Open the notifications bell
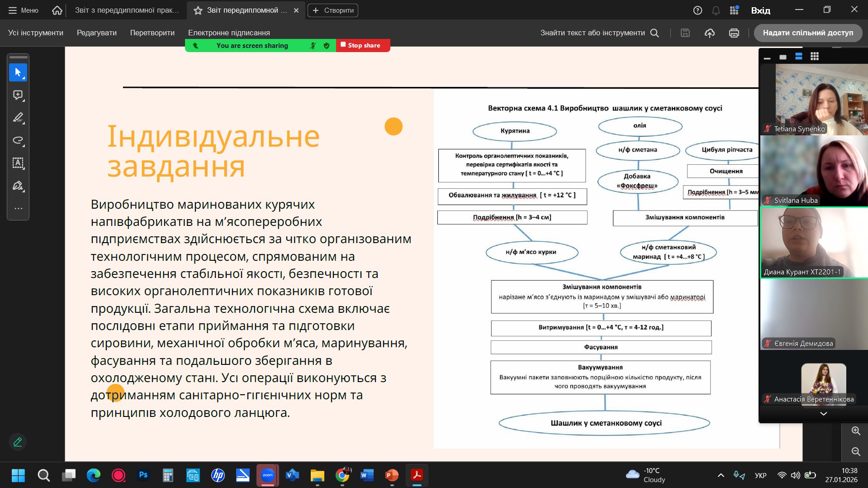The width and height of the screenshot is (868, 488). (x=716, y=10)
